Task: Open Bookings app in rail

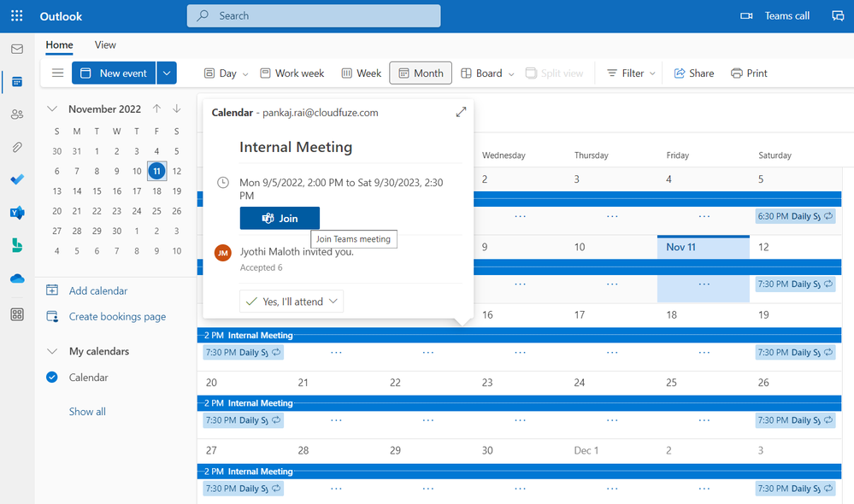Action: pyautogui.click(x=17, y=245)
